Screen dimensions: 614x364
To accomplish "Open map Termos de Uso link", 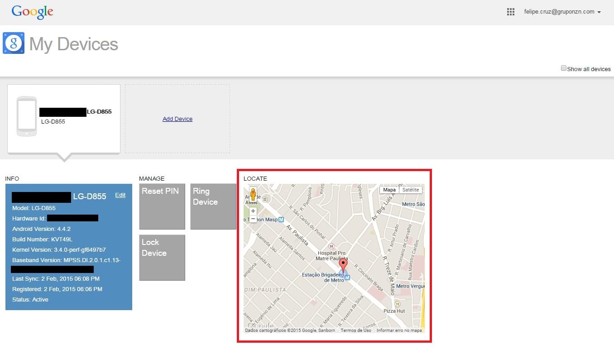I will click(x=356, y=330).
